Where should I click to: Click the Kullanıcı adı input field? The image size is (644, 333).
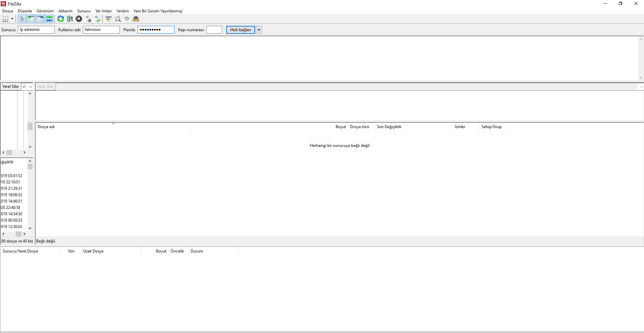tap(101, 30)
